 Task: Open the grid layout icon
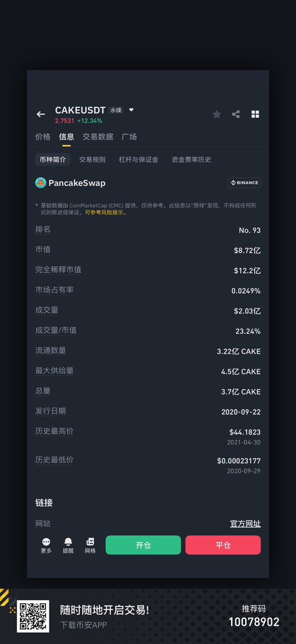point(255,114)
